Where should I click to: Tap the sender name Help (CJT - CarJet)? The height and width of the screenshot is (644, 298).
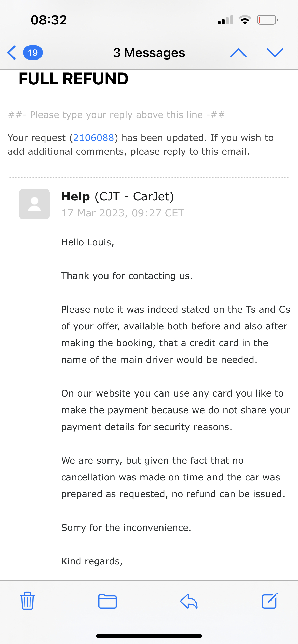[118, 197]
